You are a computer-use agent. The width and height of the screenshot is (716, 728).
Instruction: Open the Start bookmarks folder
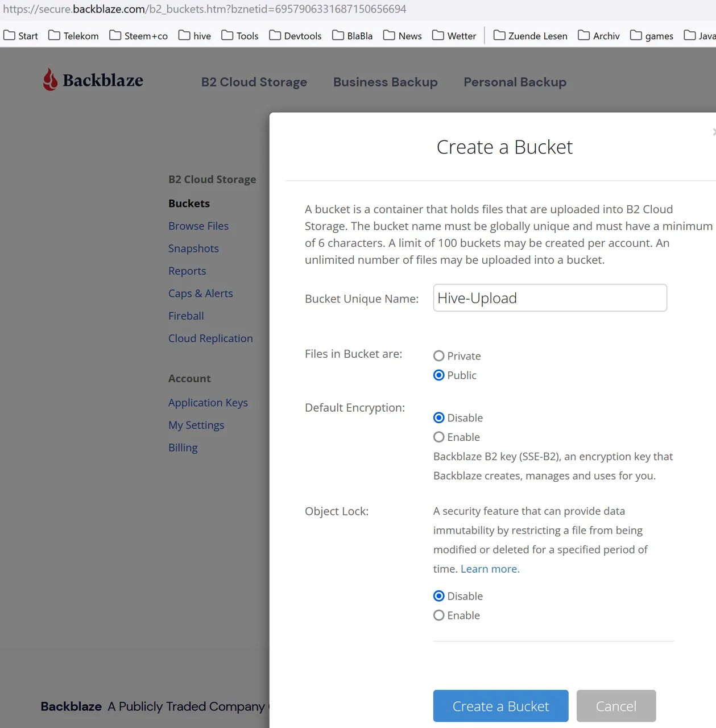[x=21, y=36]
